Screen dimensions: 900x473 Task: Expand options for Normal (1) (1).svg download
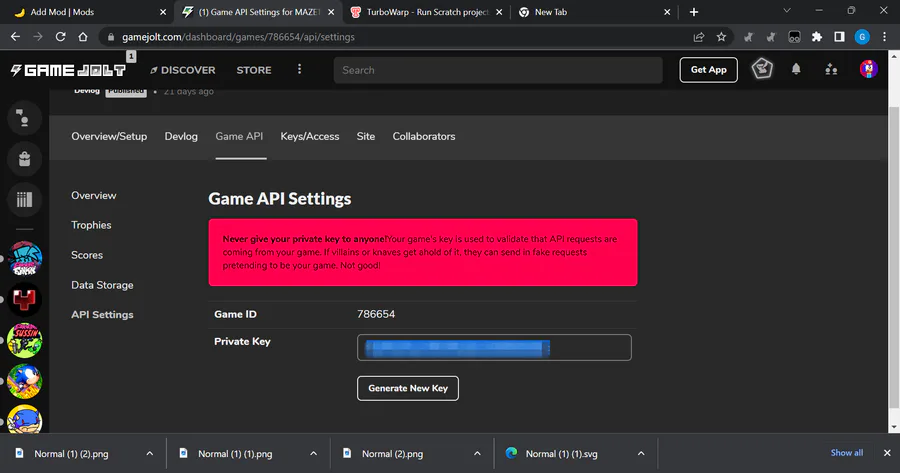pyautogui.click(x=641, y=453)
